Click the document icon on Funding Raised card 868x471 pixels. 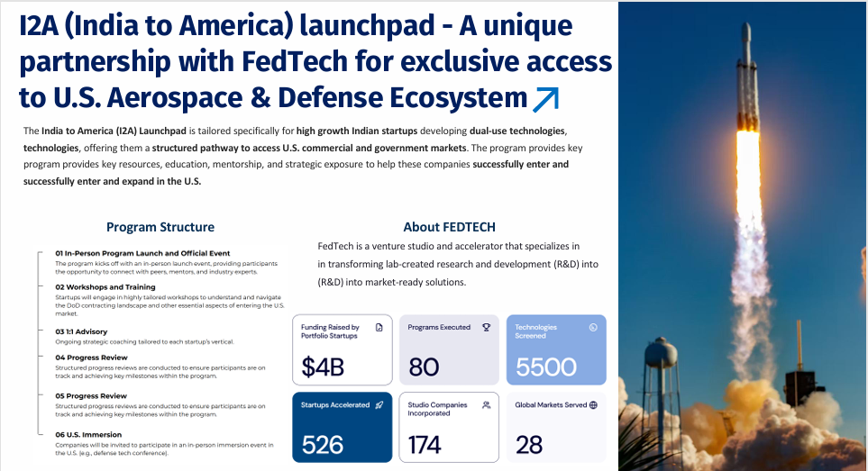(x=379, y=327)
